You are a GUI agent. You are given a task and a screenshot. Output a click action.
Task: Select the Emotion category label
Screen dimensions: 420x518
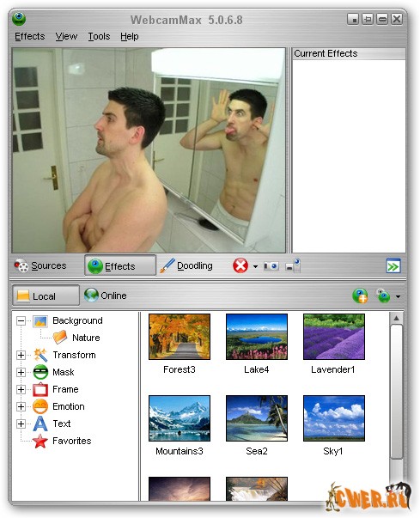point(69,406)
